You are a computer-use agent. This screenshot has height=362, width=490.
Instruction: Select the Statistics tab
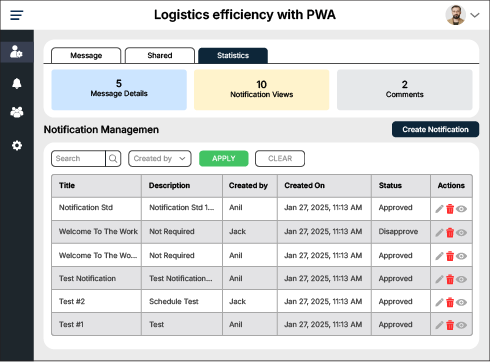tap(233, 55)
